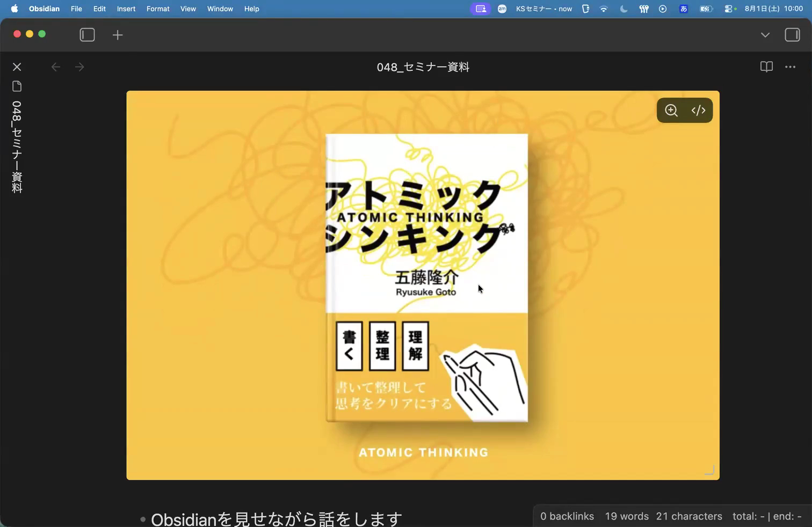812x527 pixels.
Task: Click screen mirroring icon in menu bar
Action: [x=481, y=9]
